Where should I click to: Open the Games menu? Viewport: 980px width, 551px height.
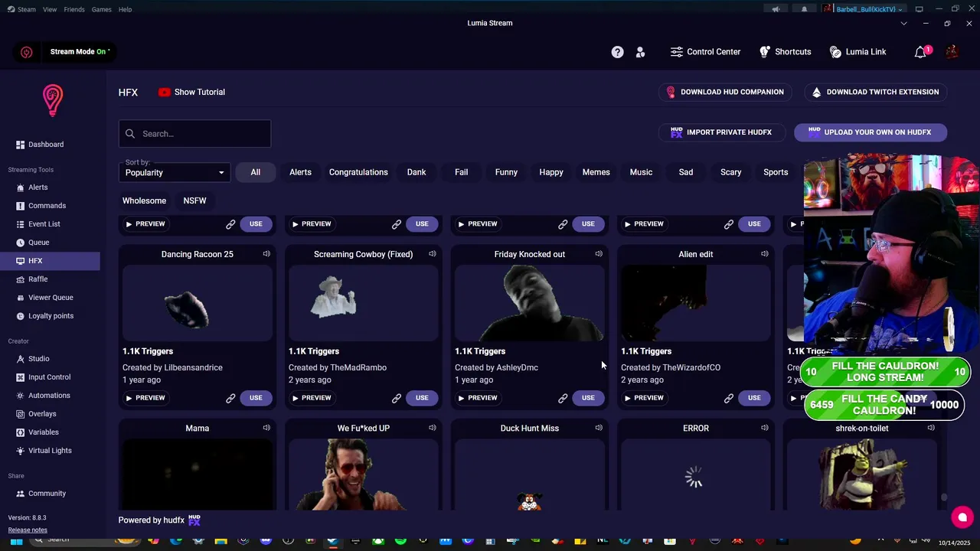101,9
